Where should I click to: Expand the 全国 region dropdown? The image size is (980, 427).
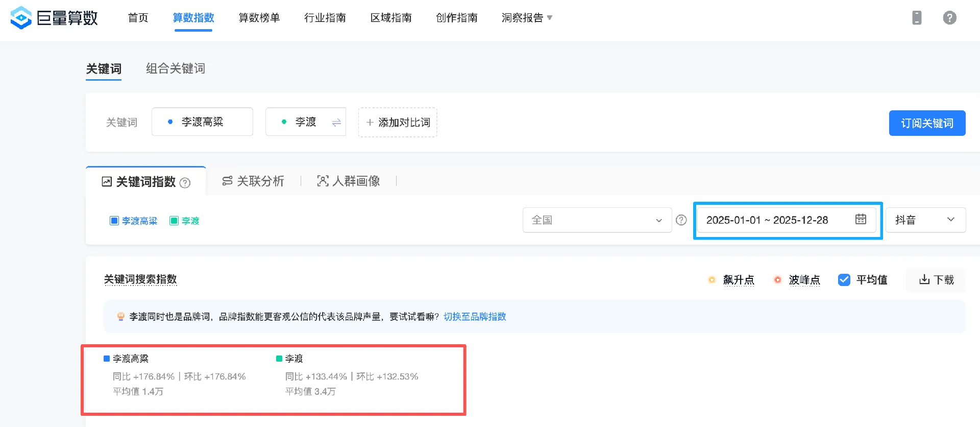point(597,220)
